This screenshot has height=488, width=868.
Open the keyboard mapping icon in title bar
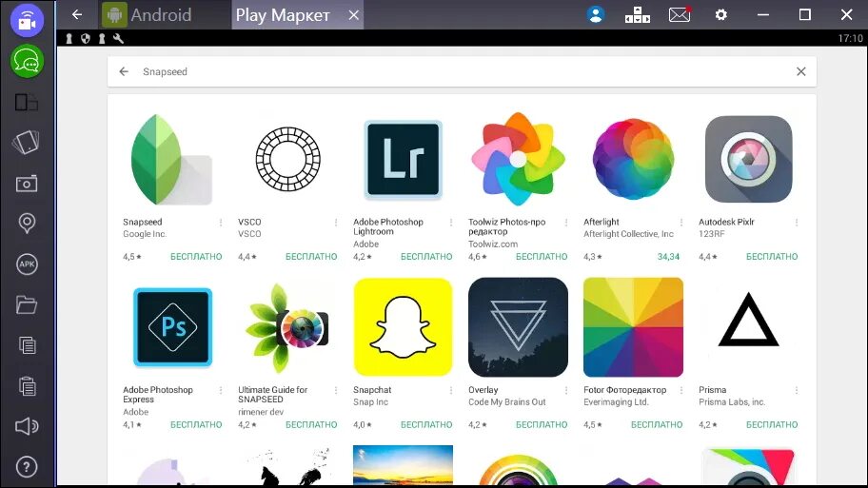(637, 15)
